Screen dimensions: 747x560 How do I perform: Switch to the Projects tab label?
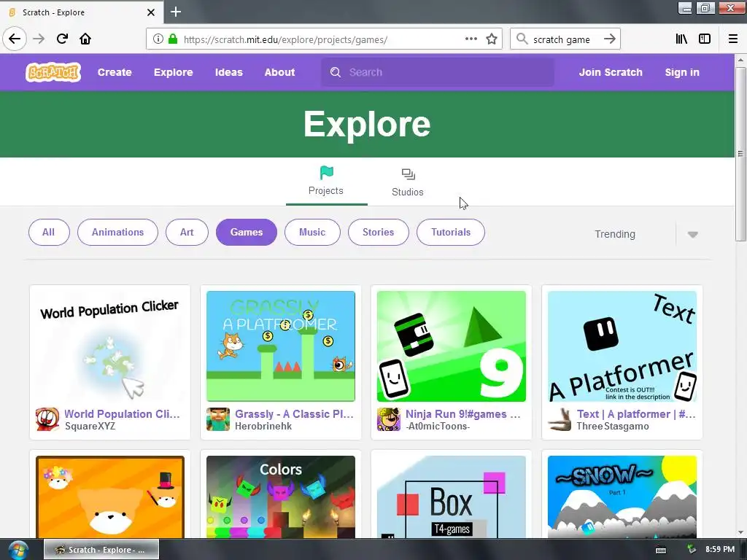326,190
